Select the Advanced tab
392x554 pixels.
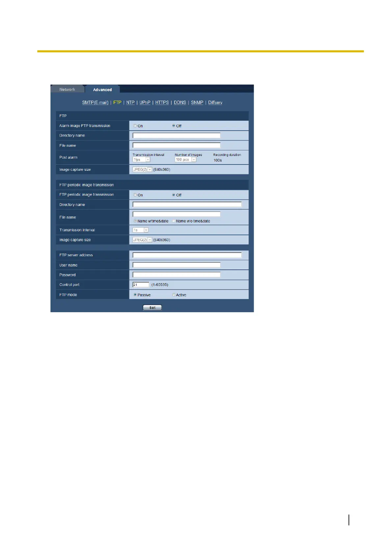click(x=102, y=89)
